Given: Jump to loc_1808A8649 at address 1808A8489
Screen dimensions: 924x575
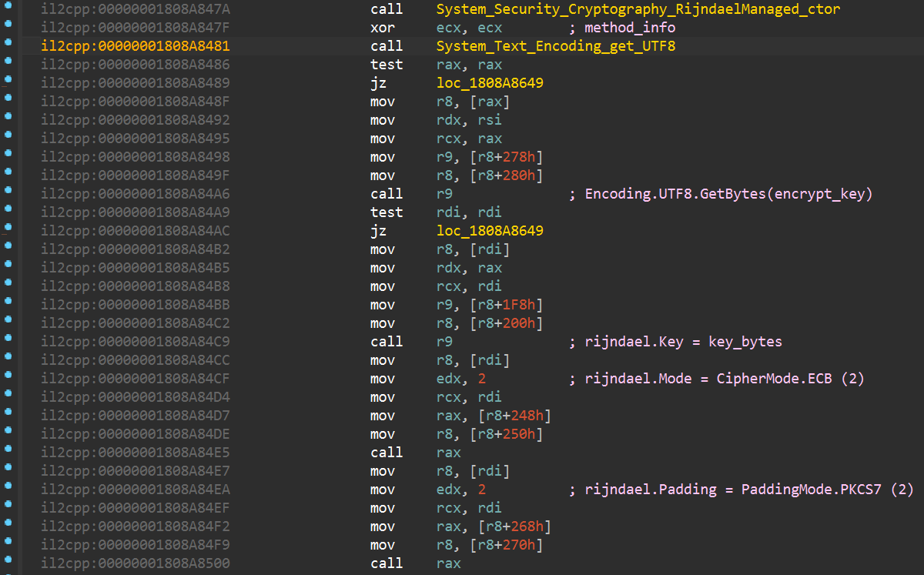Looking at the screenshot, I should (490, 83).
